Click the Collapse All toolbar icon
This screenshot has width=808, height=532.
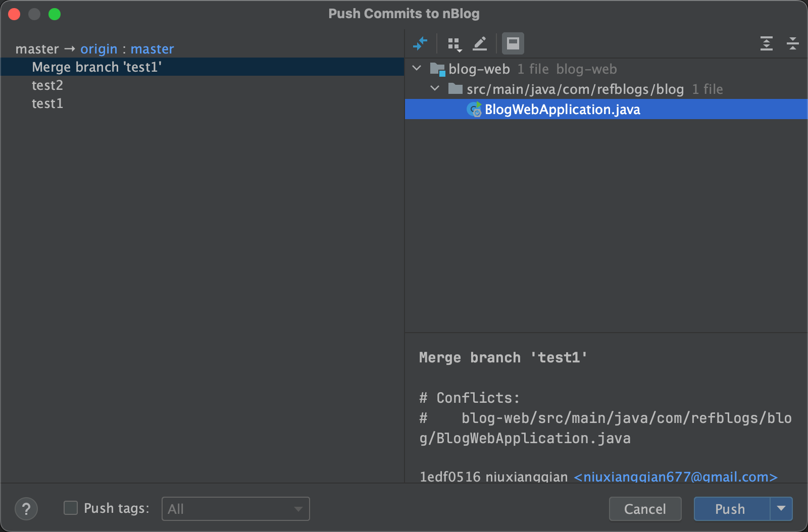792,44
